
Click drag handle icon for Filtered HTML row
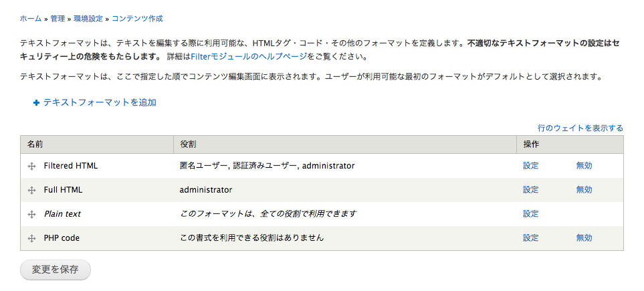31,166
